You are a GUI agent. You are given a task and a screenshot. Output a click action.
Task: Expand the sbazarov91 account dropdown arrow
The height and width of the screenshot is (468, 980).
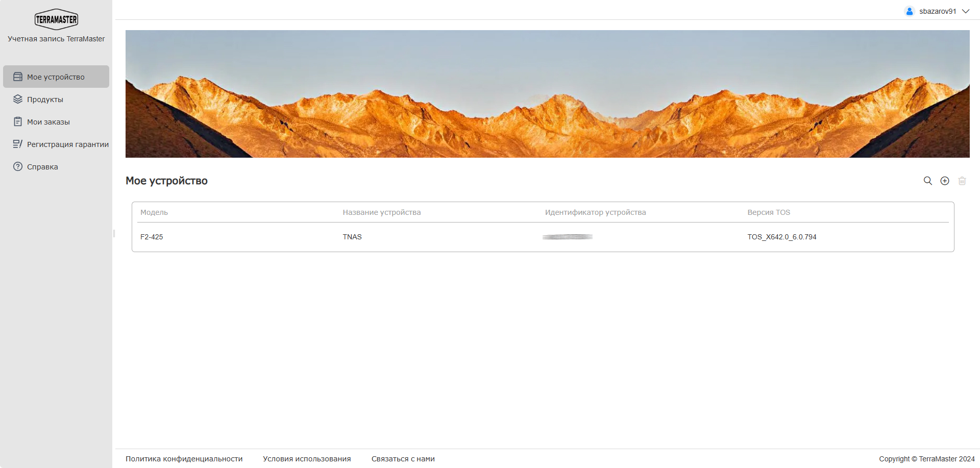pyautogui.click(x=966, y=11)
